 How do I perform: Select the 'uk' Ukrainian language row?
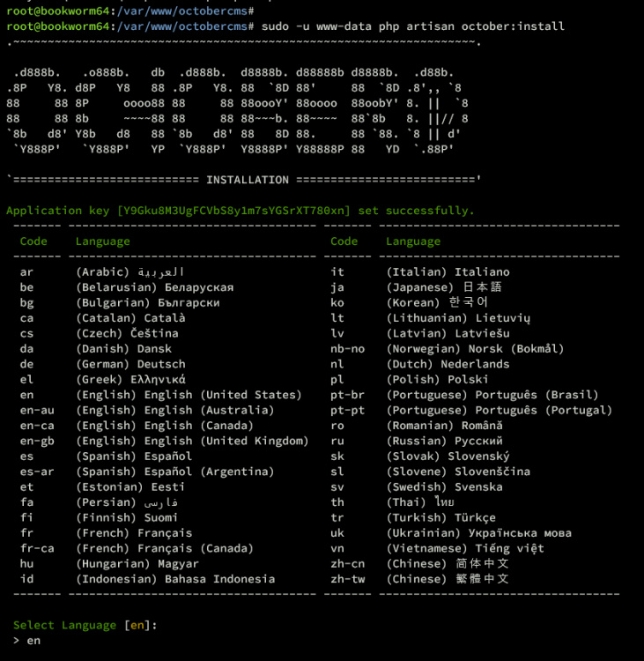451,533
